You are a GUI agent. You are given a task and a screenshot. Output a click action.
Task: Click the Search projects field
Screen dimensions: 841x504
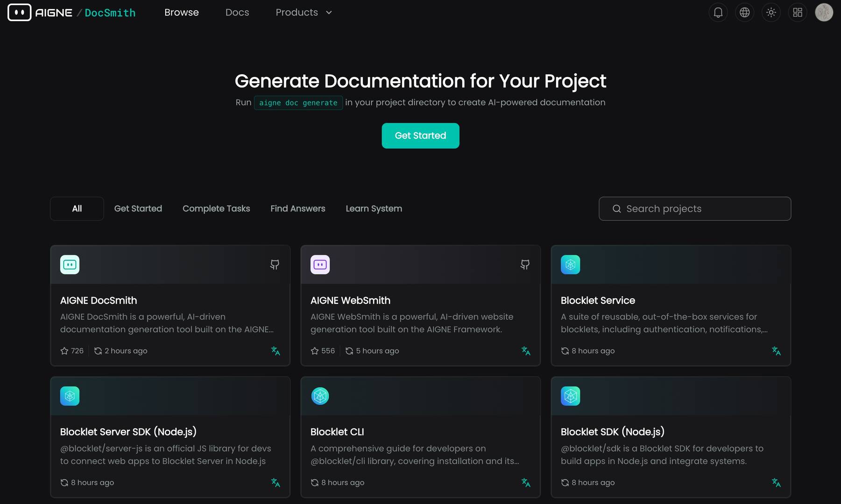[694, 209]
